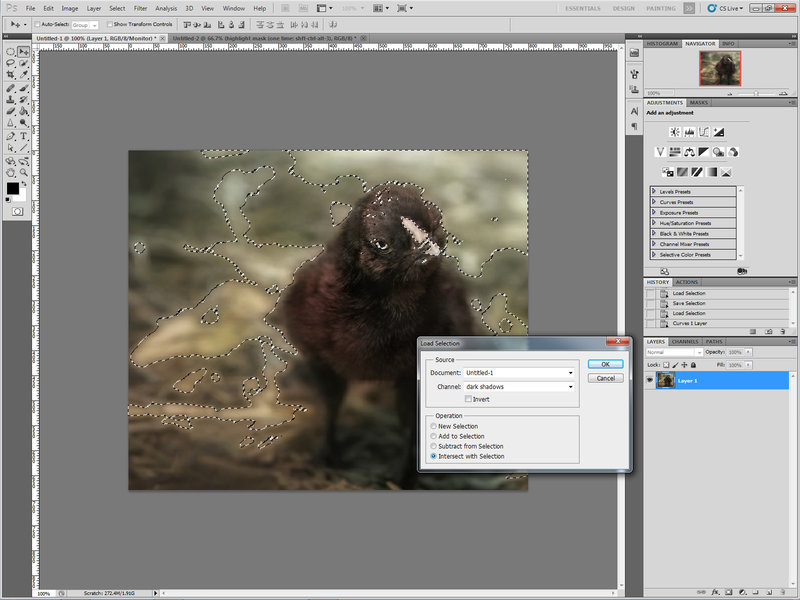Select the Layer 1 thumbnail
Screen dimensions: 800x600
(665, 380)
